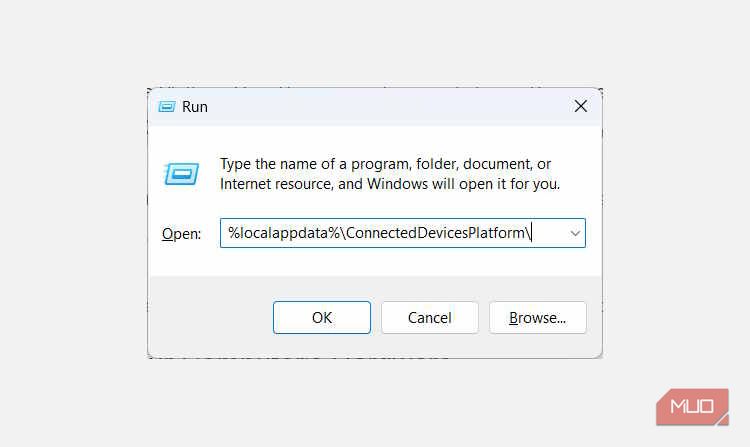This screenshot has width=750, height=447.
Task: Click empty space between path text and dropdown arrow
Action: tap(550, 233)
